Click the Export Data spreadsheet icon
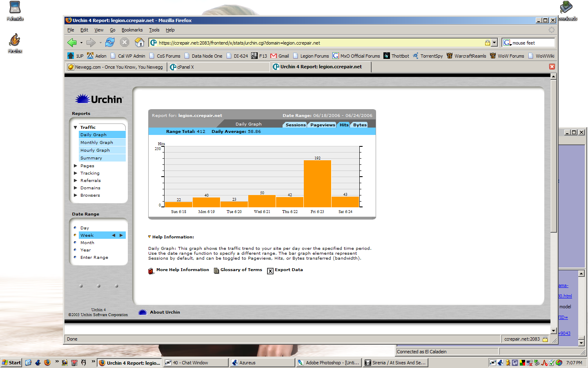Image resolution: width=588 pixels, height=368 pixels. point(270,271)
